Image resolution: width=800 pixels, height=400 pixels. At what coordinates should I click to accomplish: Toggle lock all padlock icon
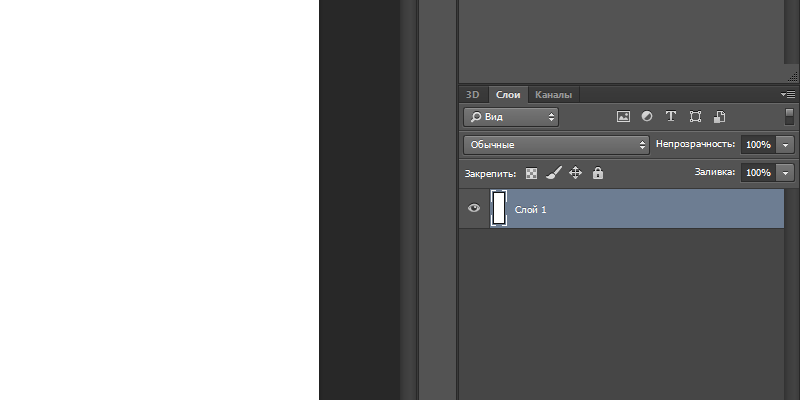tap(598, 173)
